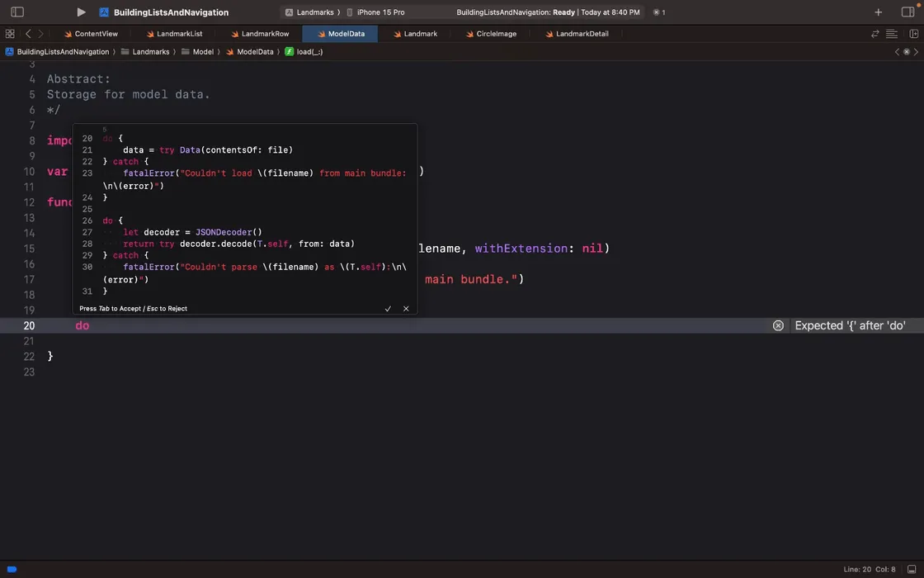Go forward in editor history
The height and width of the screenshot is (578, 924).
pos(40,34)
